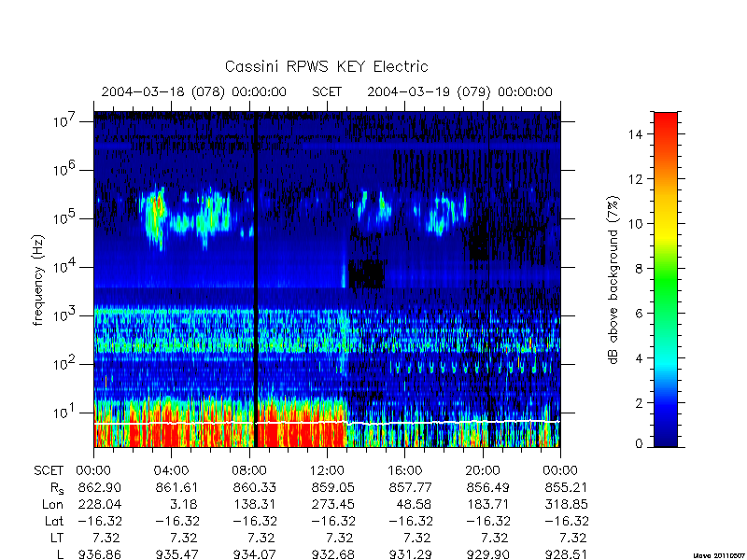
Task: Click the 8 dB color scale label
Action: point(639,269)
